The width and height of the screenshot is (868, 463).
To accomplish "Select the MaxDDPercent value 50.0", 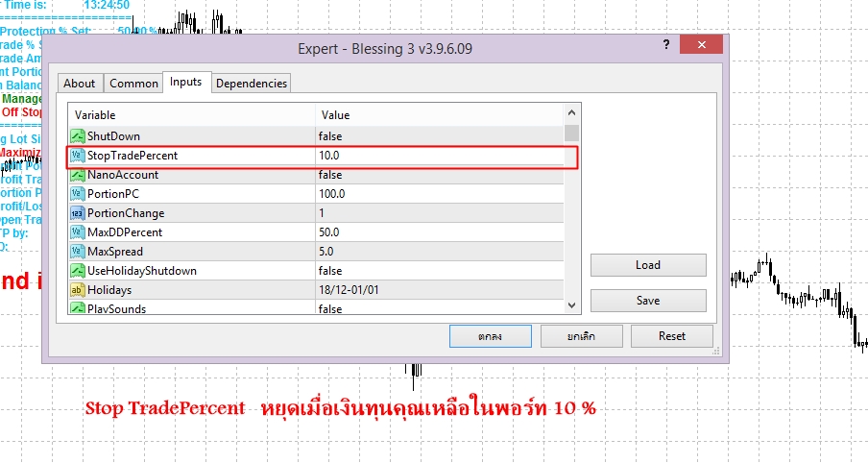I will 328,232.
